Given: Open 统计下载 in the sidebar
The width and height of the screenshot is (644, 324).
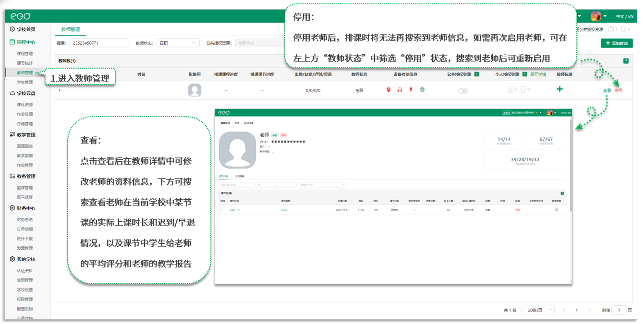Looking at the screenshot, I should 25,239.
